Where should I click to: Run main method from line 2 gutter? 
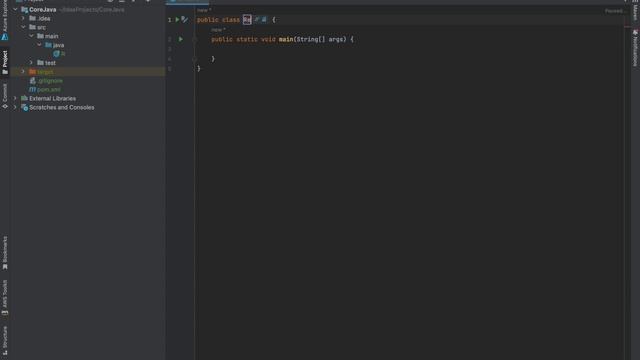point(180,39)
